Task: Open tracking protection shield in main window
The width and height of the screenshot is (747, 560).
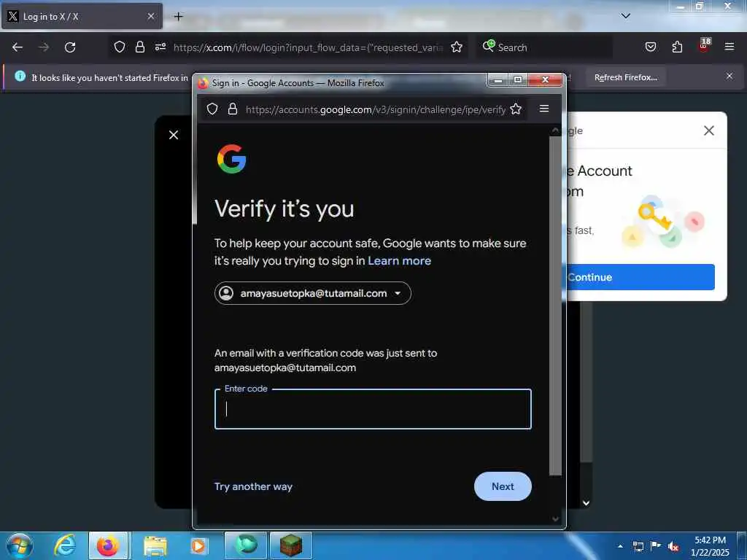Action: [x=120, y=47]
